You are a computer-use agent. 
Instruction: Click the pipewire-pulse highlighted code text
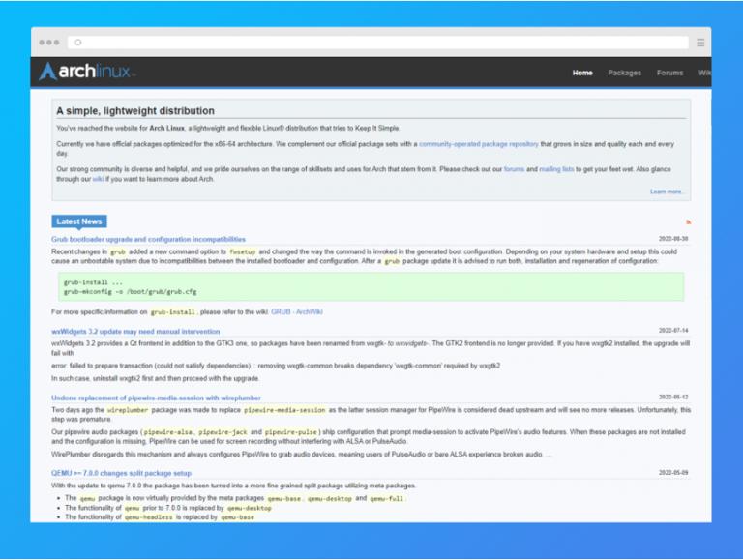(x=290, y=432)
